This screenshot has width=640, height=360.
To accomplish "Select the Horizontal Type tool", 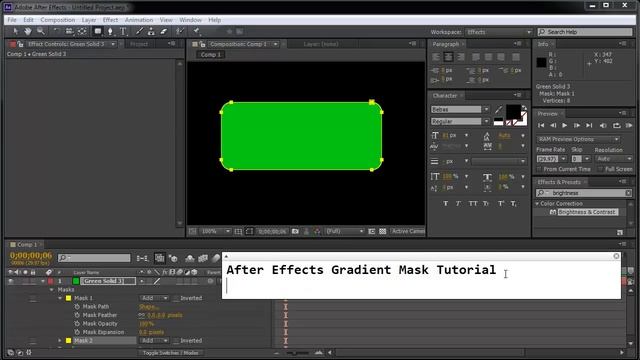I will click(x=123, y=31).
